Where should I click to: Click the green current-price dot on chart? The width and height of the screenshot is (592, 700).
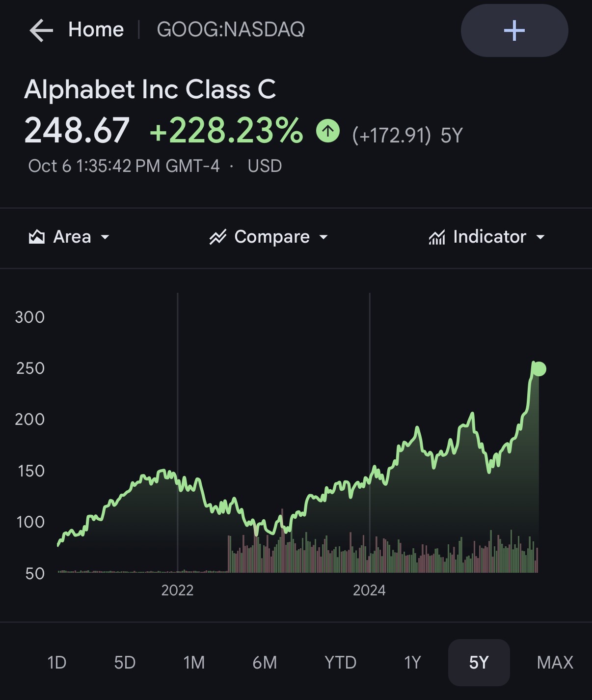[x=539, y=369]
